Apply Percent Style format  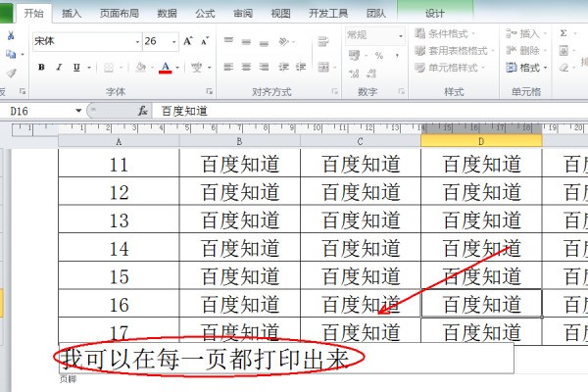click(x=379, y=56)
